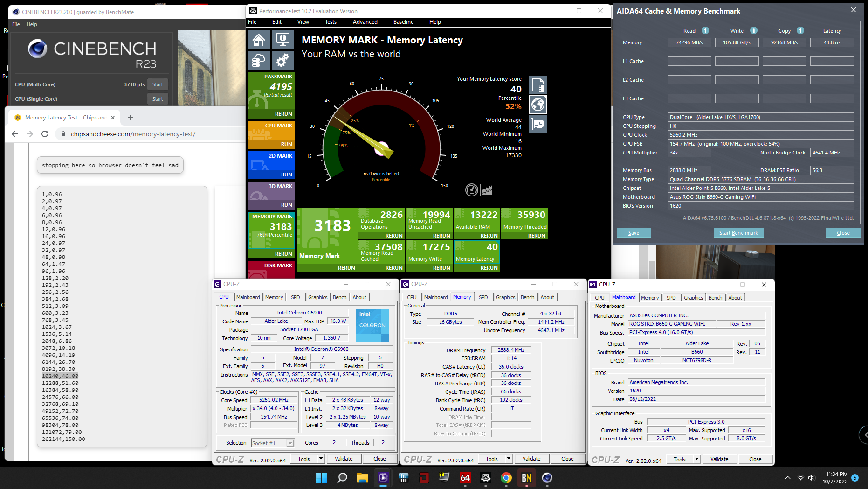The width and height of the screenshot is (868, 489).
Task: Open the PerformanceTest home screen icon
Action: click(259, 40)
